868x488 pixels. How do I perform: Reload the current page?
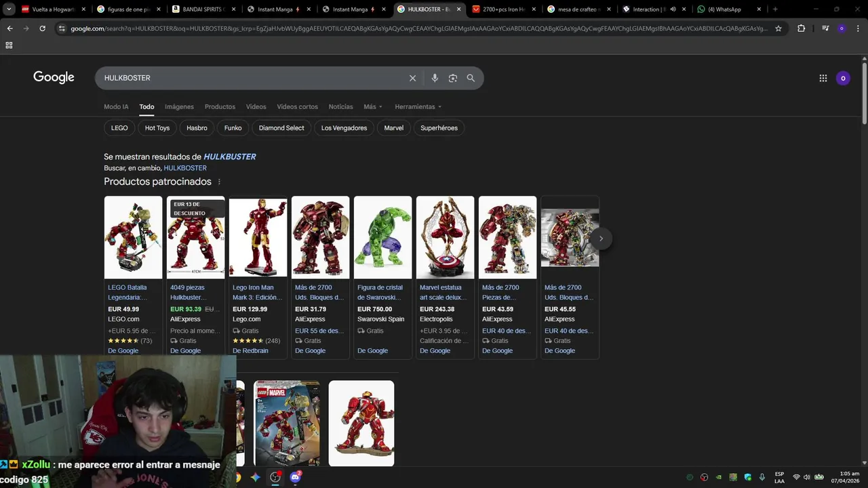[42, 28]
